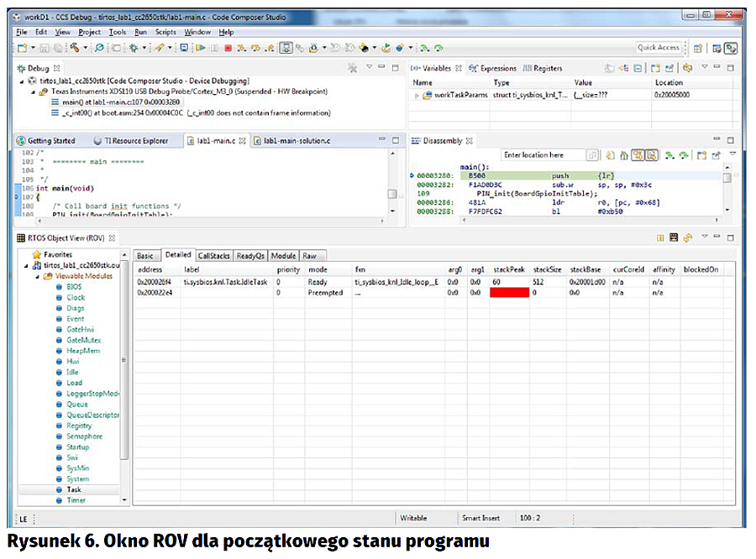The image size is (756, 559).
Task: Open the Disassembly view menu dropdown arrow
Action: pyautogui.click(x=732, y=155)
